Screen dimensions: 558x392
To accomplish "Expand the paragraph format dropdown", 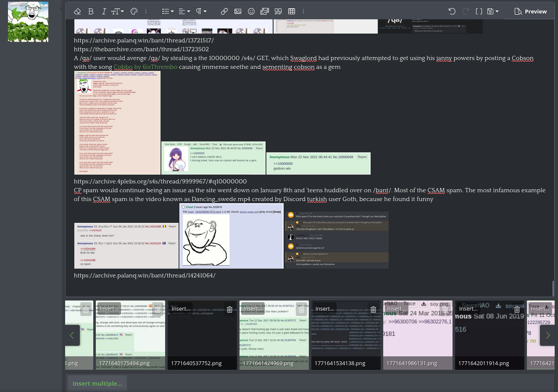I will 201,11.
